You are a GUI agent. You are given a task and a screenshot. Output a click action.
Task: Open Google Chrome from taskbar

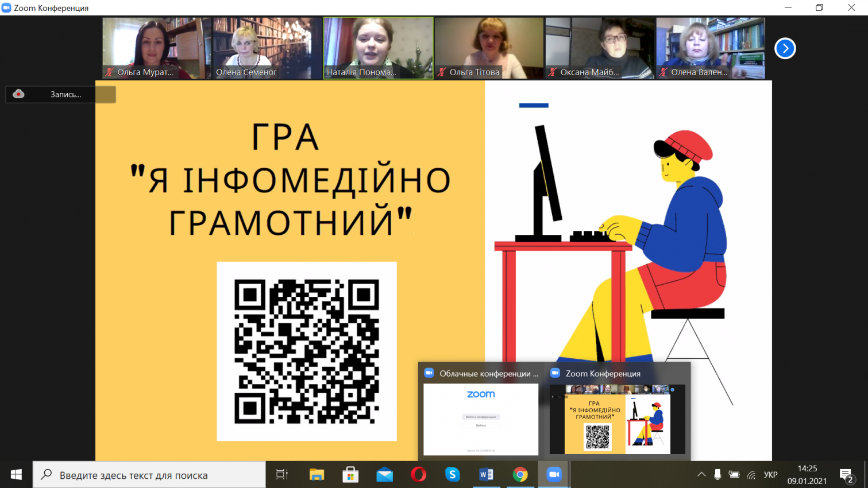(x=520, y=475)
